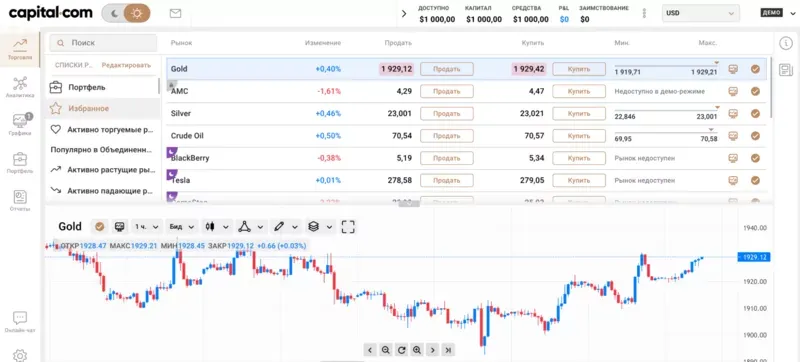Image resolution: width=800 pixels, height=362 pixels.
Task: Select the Tesla market row
Action: 466,180
